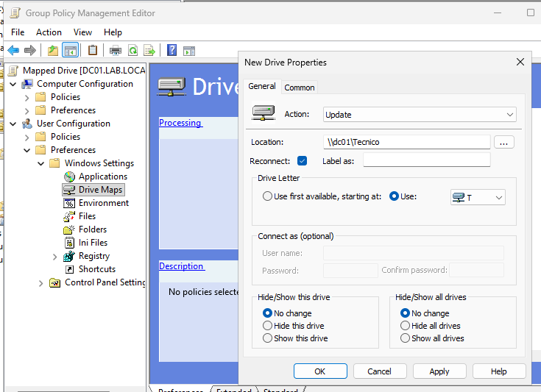Click the Label as text field

click(426, 160)
